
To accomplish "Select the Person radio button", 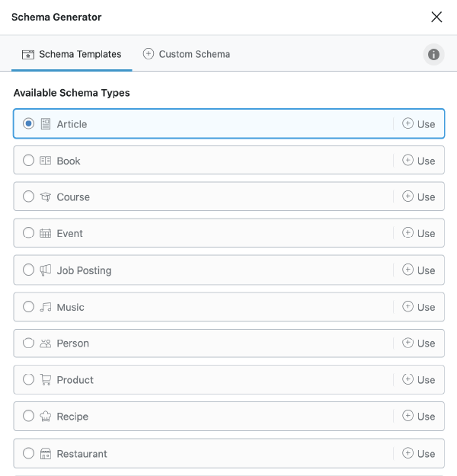I will 29,343.
